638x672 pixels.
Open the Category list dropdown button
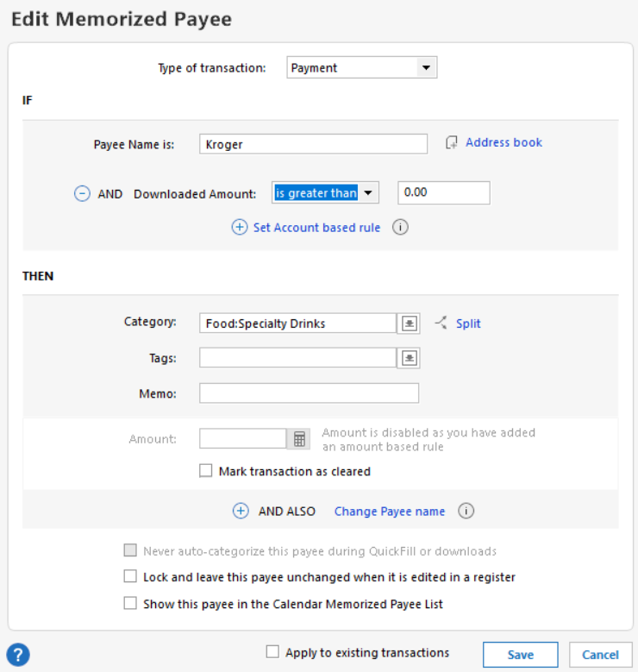click(409, 323)
